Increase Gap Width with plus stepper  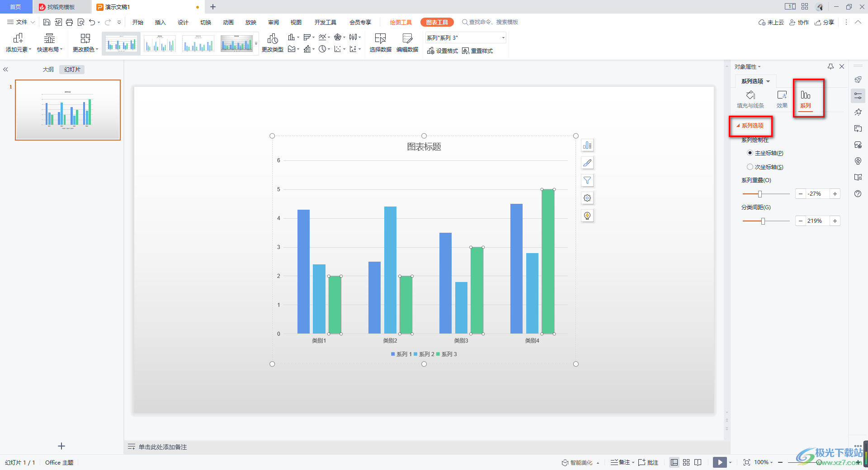(835, 221)
